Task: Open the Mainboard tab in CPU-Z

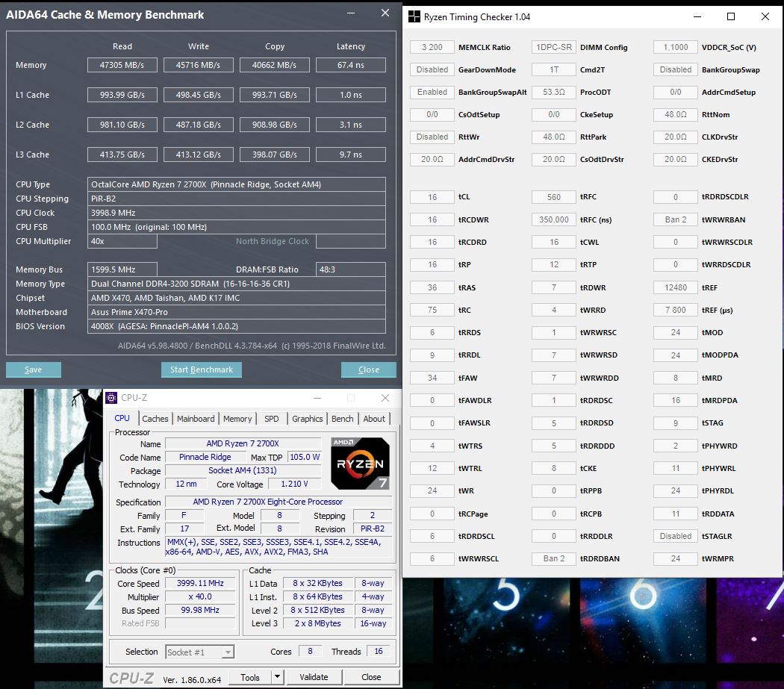Action: click(x=196, y=419)
